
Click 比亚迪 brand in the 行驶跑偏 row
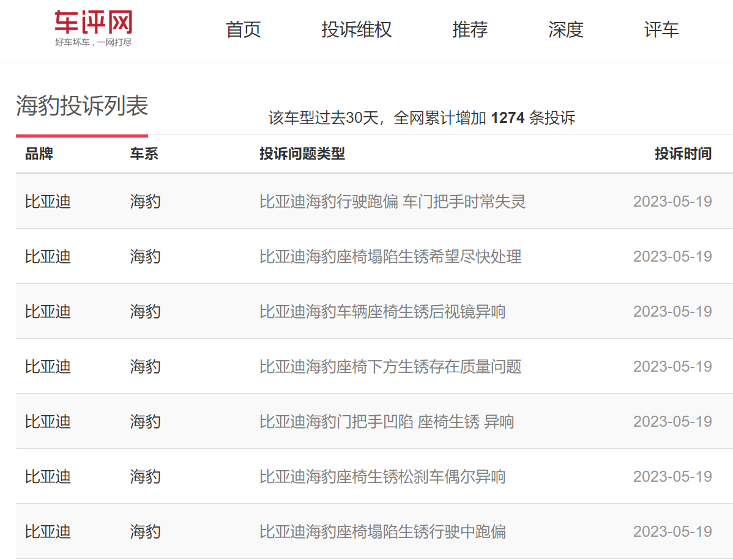pyautogui.click(x=48, y=201)
